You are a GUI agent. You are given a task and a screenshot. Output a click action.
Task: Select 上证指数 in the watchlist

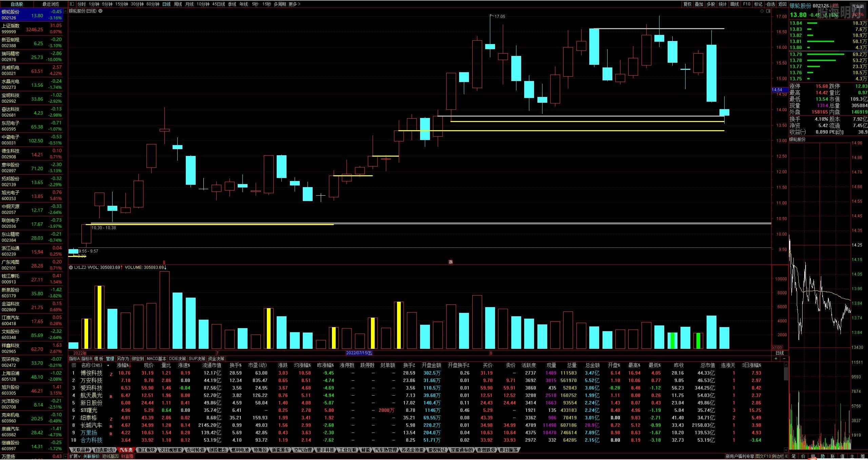[32, 29]
